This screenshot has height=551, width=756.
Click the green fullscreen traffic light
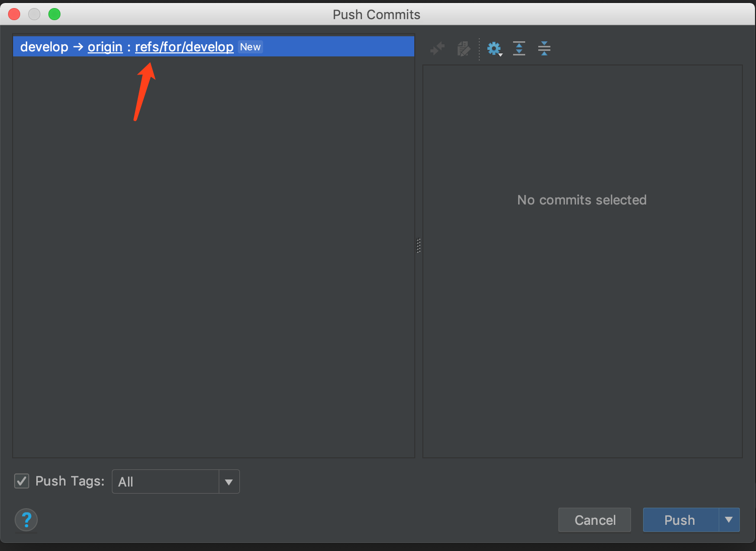pyautogui.click(x=54, y=14)
